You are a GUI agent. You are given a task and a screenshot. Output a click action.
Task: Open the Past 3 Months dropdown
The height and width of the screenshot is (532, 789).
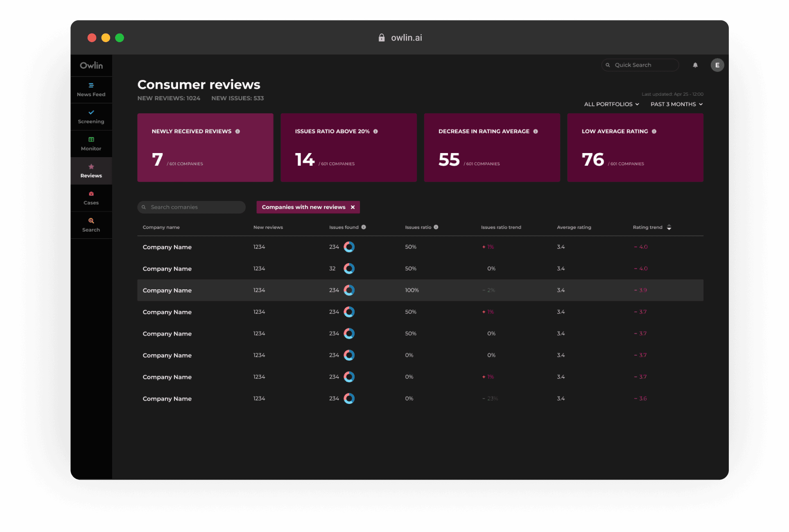tap(676, 104)
